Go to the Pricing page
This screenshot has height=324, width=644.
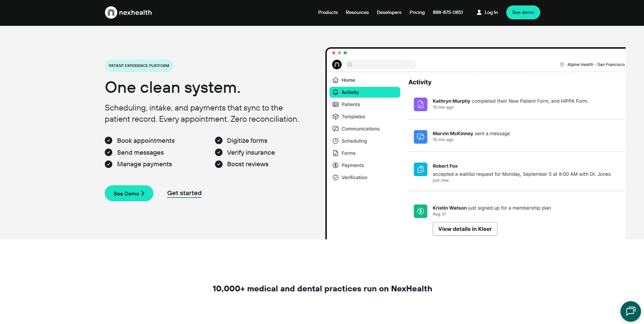pyautogui.click(x=417, y=12)
